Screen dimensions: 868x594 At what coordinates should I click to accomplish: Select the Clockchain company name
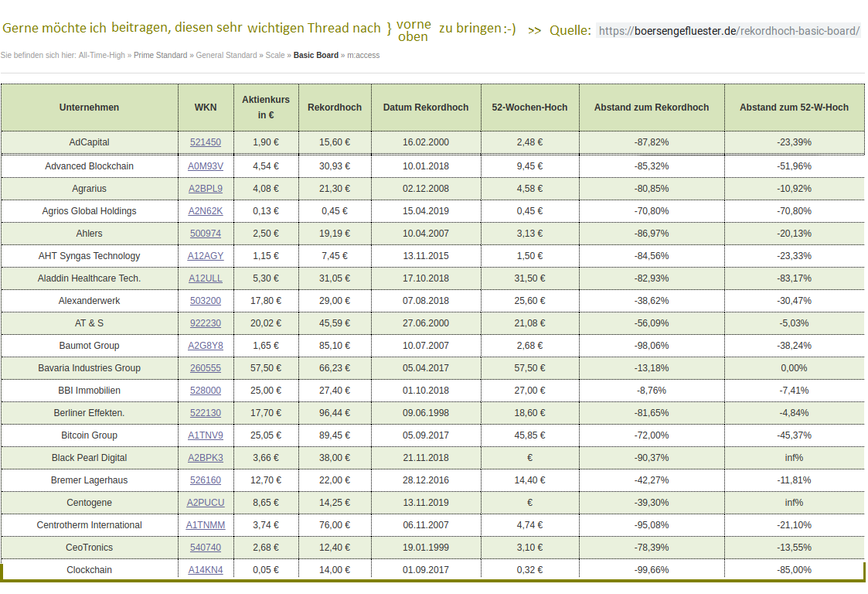tap(89, 570)
